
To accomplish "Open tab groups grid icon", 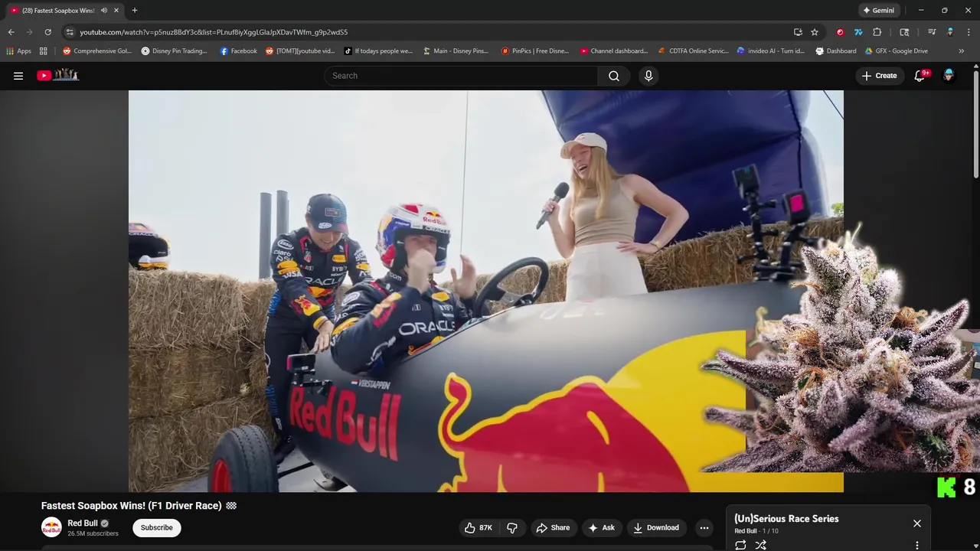I will [x=44, y=51].
